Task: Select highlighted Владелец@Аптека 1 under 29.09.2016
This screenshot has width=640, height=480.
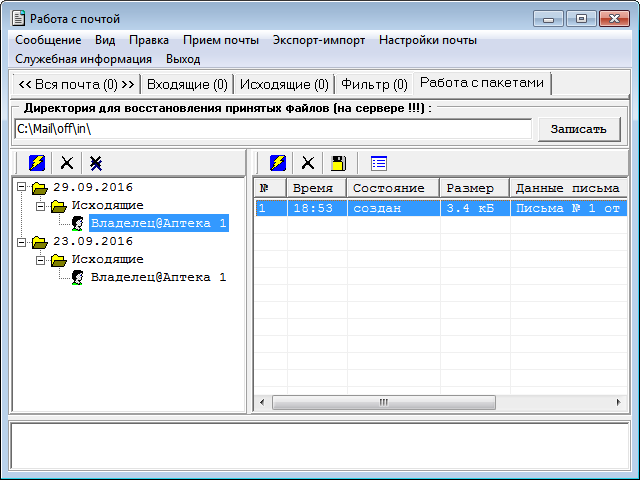Action: coord(159,223)
